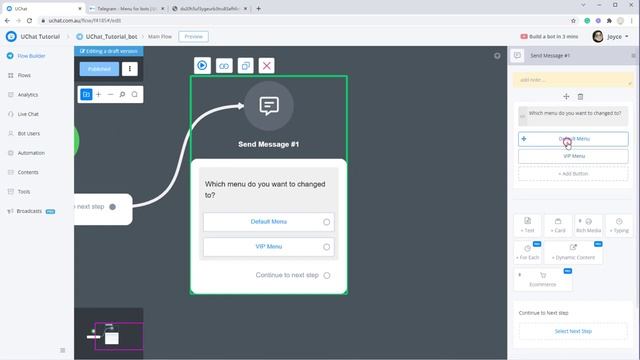Image resolution: width=640 pixels, height=360 pixels.
Task: Click Continue to next step connector circle
Action: [327, 276]
